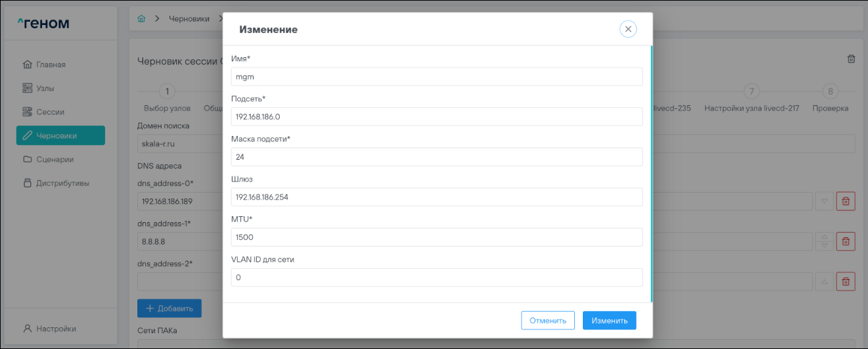Open Сценарии folder in sidebar
The image size is (868, 349).
[55, 159]
